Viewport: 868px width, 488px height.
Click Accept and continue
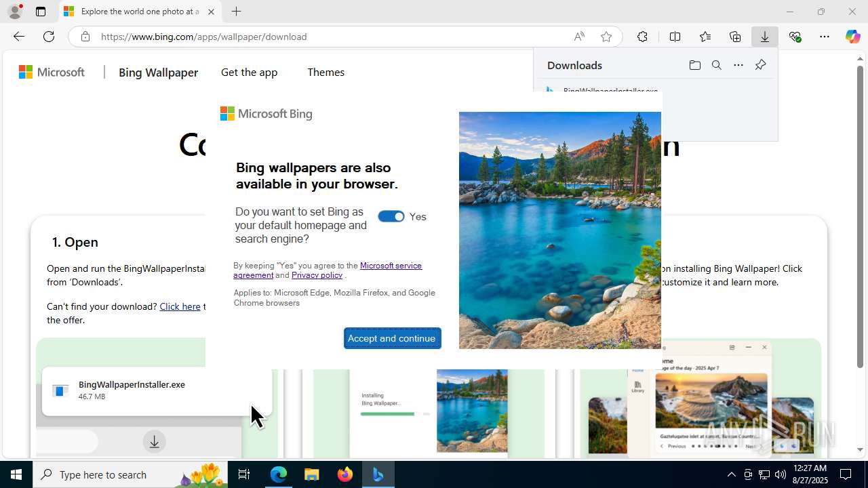[392, 338]
